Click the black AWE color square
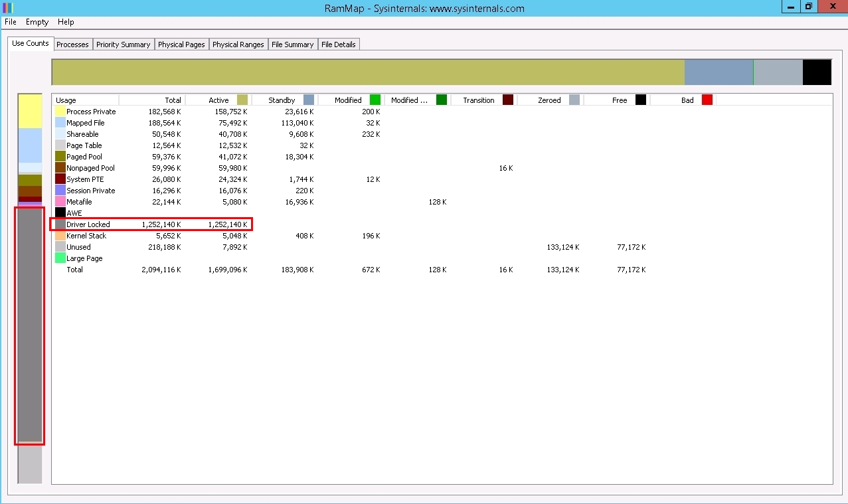Image resolution: width=848 pixels, height=504 pixels. coord(60,213)
